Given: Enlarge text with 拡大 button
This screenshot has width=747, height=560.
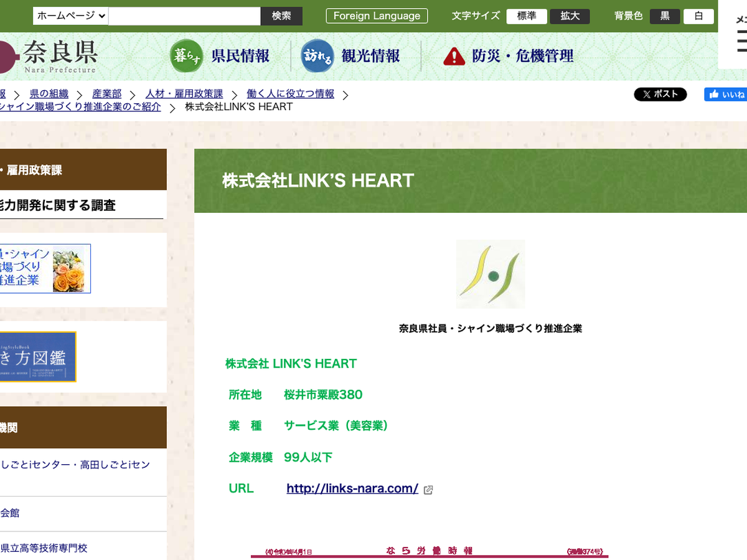Looking at the screenshot, I should (x=570, y=16).
